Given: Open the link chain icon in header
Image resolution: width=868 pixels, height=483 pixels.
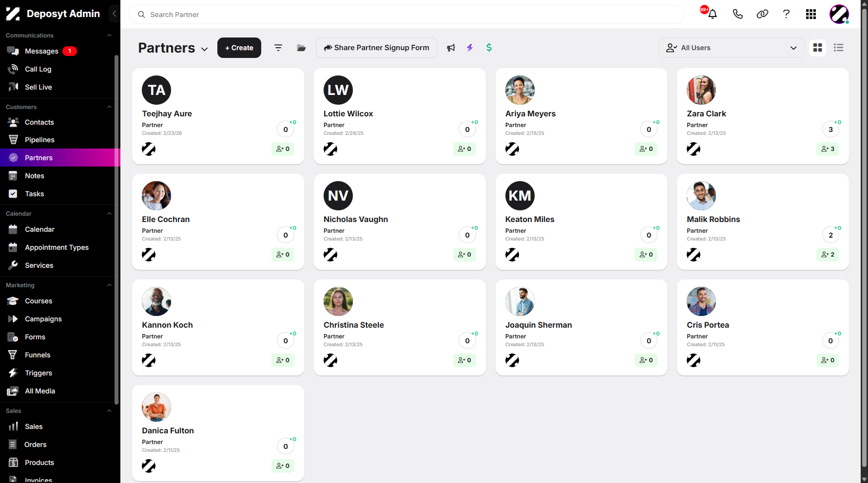Looking at the screenshot, I should tap(762, 14).
